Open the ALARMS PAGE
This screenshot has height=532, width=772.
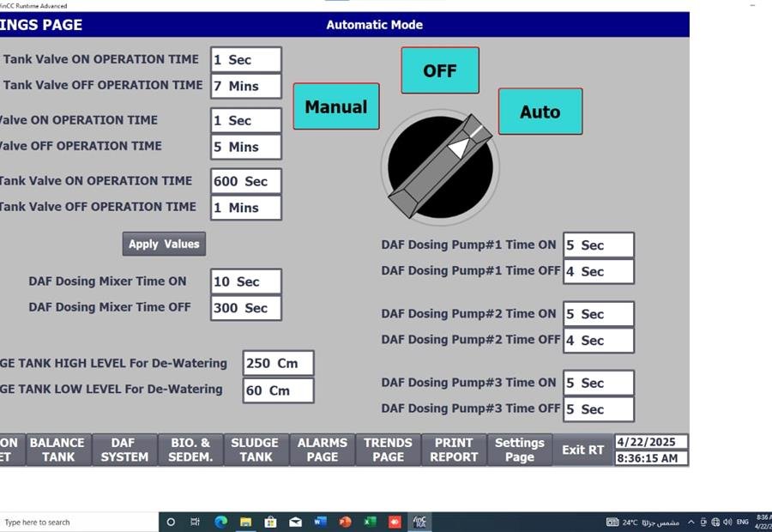pos(322,450)
